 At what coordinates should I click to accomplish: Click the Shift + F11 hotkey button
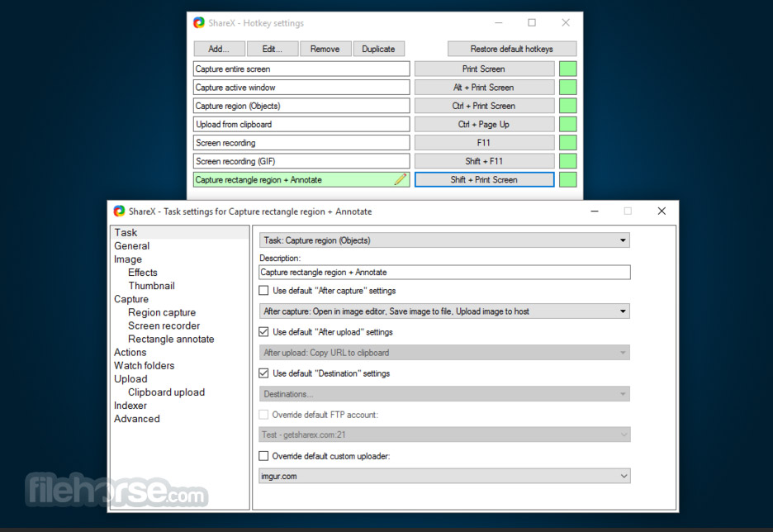point(484,161)
